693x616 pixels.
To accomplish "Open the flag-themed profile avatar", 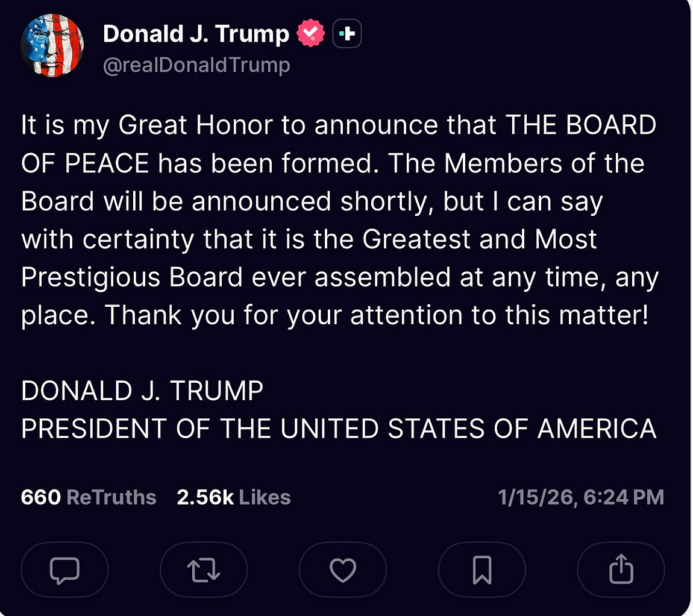I will [52, 46].
